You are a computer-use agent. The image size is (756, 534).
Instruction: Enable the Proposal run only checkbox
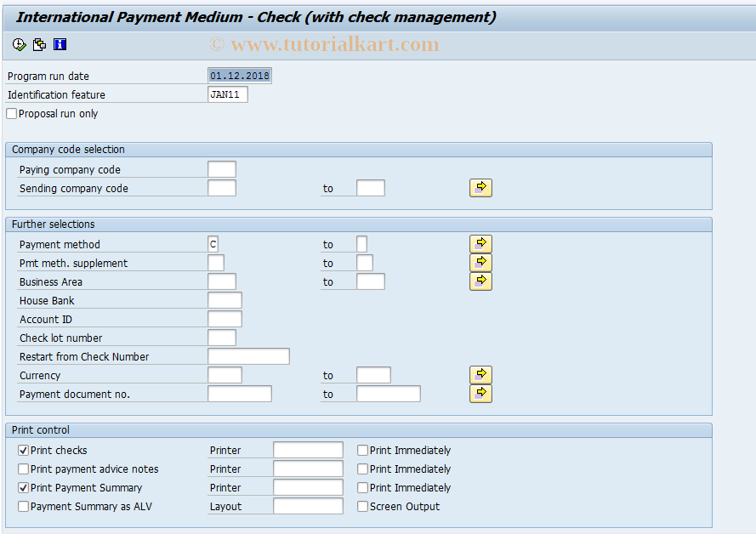12,114
